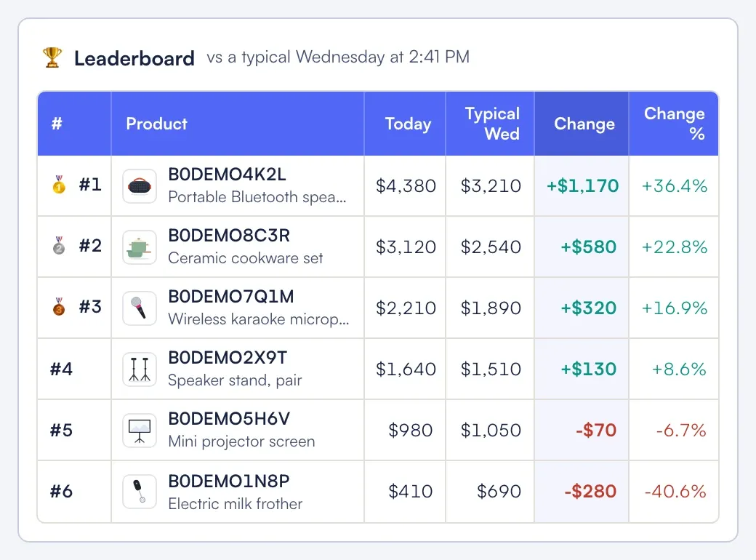756x560 pixels.
Task: Open the karaoke microphone product thumbnail
Action: [140, 308]
